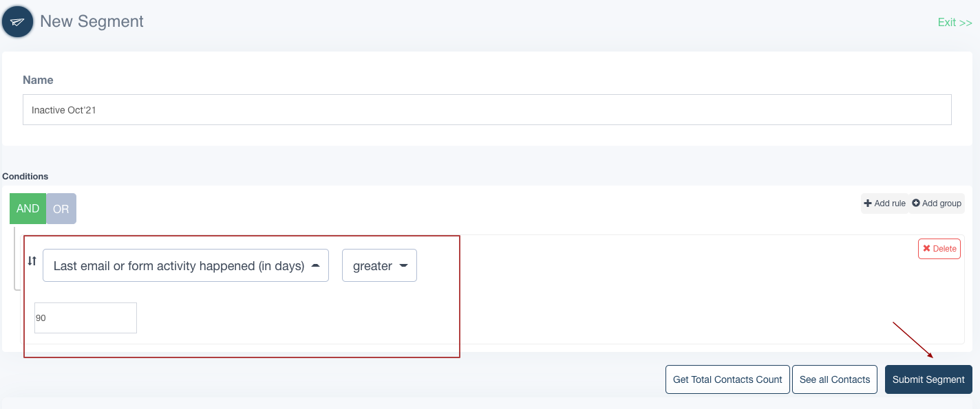The image size is (980, 409).
Task: Click See all Contacts button
Action: [835, 379]
